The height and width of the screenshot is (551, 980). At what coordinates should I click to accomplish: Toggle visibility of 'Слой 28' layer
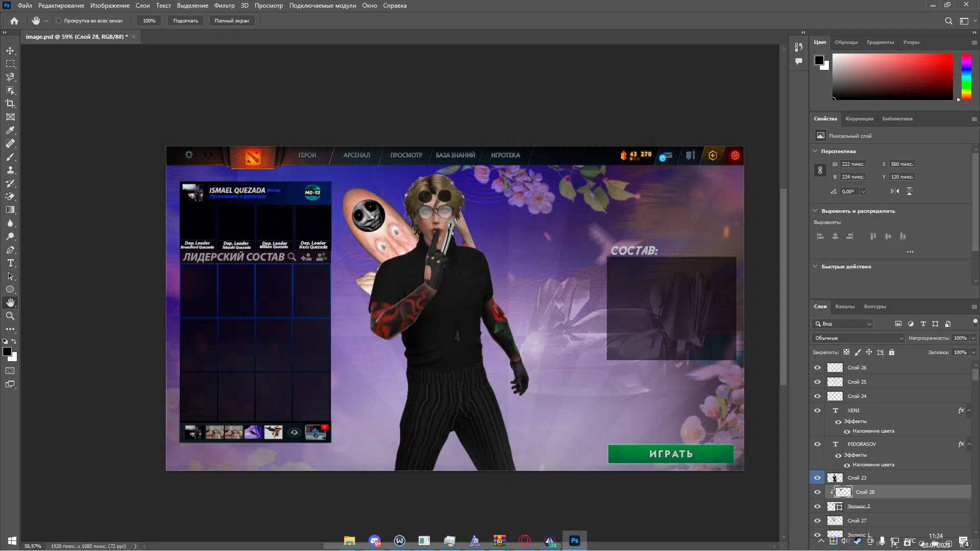point(817,492)
